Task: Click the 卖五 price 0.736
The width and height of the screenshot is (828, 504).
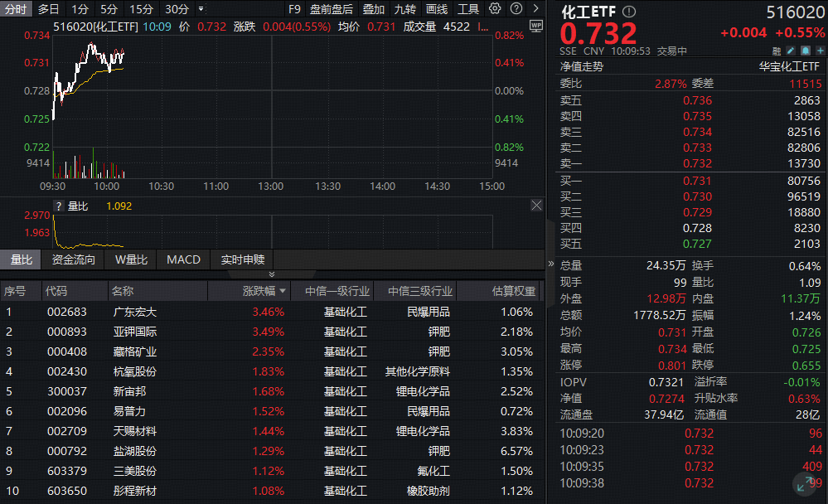Action: (x=697, y=100)
